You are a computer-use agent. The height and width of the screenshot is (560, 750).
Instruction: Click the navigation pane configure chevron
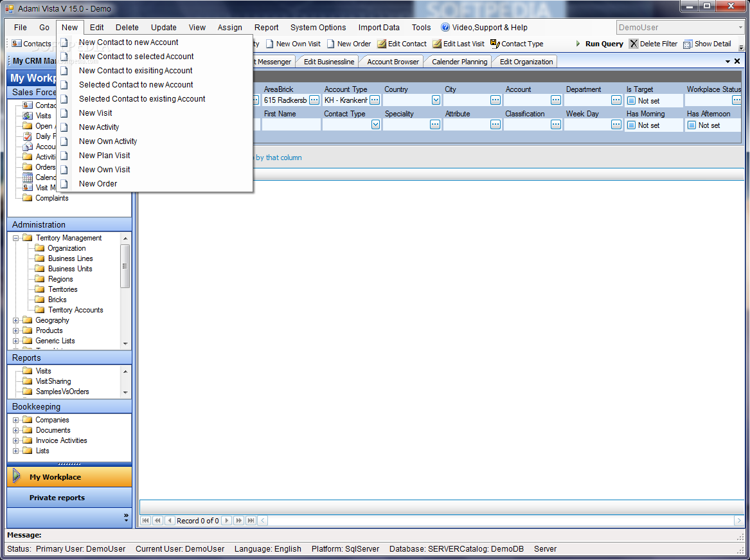(x=126, y=517)
